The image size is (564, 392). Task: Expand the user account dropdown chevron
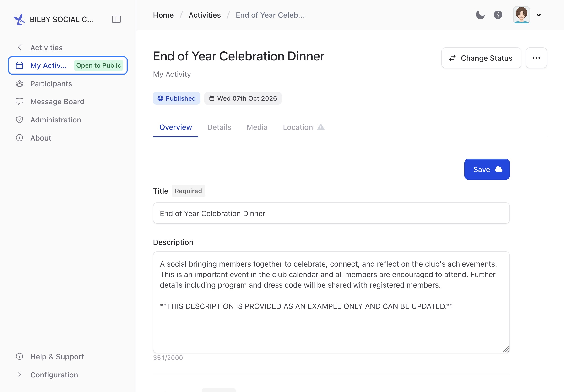click(x=539, y=15)
